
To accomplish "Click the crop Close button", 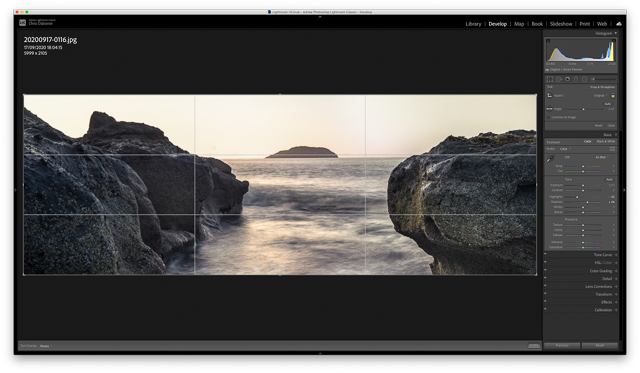I will coord(611,125).
